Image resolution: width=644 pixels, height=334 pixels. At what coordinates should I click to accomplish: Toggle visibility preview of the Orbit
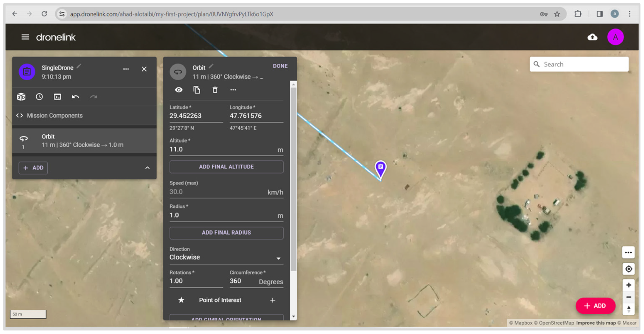[x=178, y=90]
